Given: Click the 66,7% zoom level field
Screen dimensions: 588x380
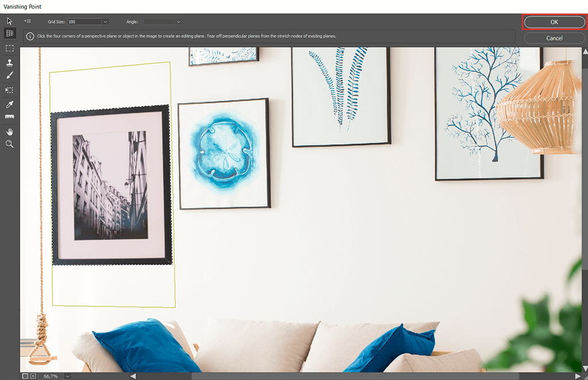Looking at the screenshot, I should coord(51,376).
